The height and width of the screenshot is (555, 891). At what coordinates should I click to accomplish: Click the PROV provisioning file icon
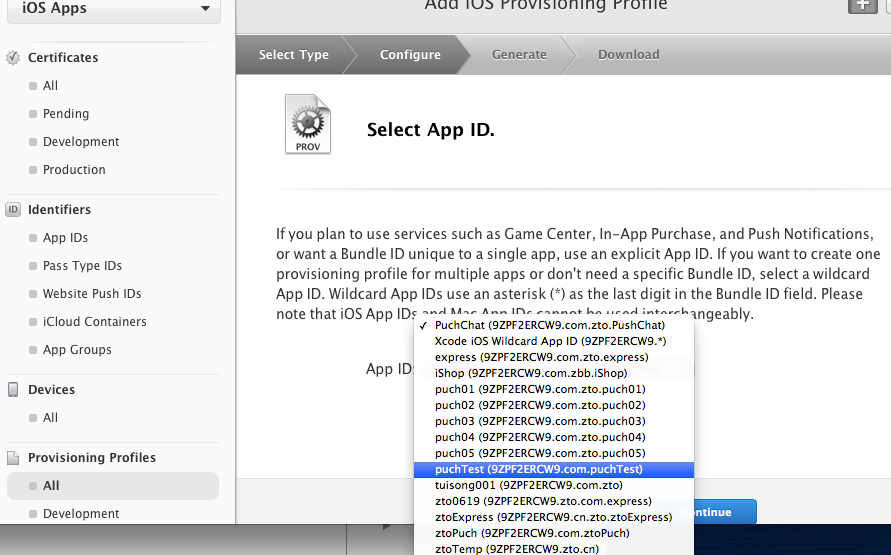[x=307, y=124]
